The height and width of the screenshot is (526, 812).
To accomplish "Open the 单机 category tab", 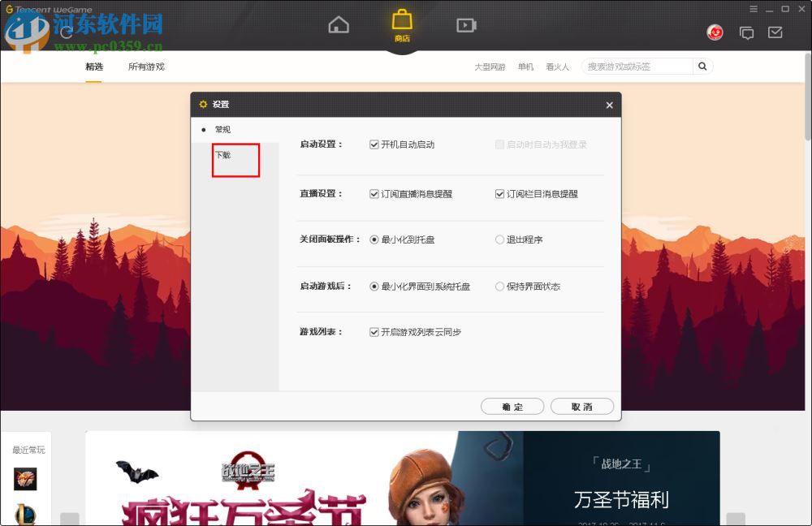I will [525, 67].
